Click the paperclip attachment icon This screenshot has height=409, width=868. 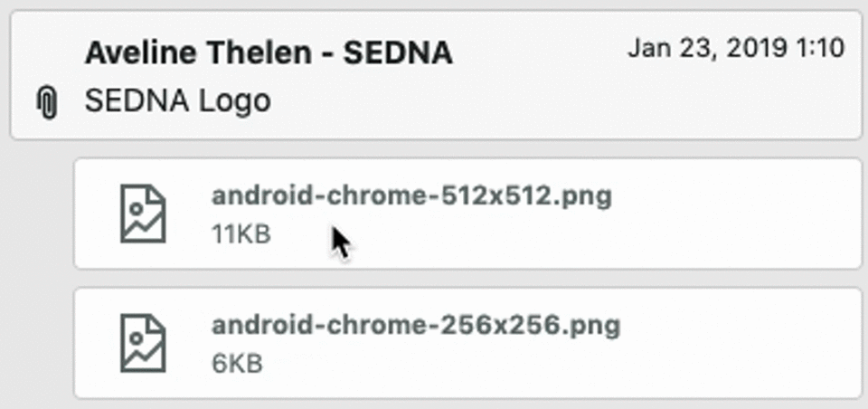coord(47,103)
